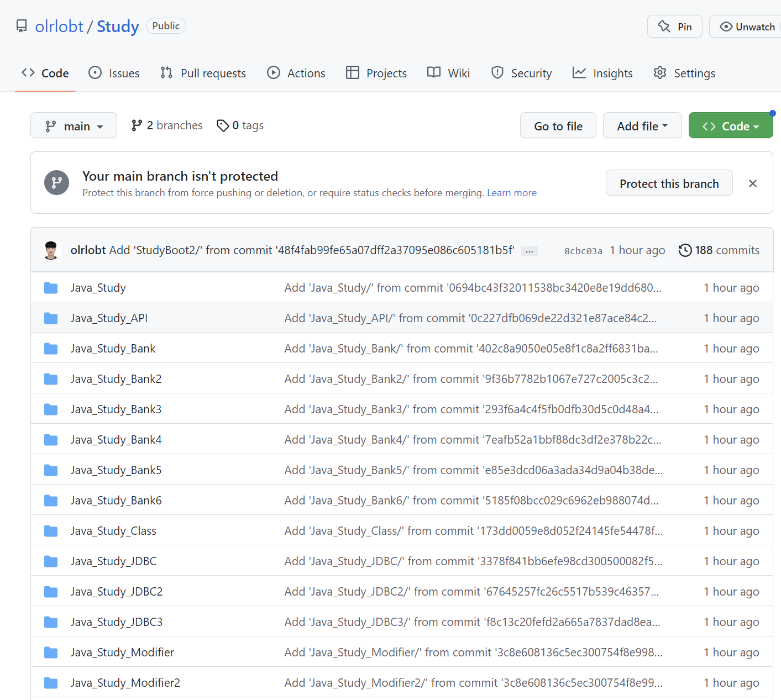Open the Java_Study_Bank4 folder
This screenshot has height=700, width=781.
116,440
